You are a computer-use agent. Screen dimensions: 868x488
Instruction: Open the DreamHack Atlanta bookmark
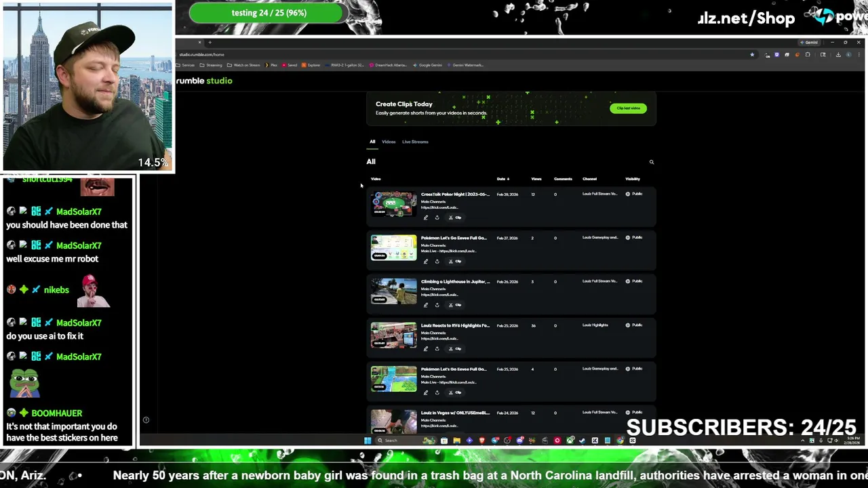point(389,65)
